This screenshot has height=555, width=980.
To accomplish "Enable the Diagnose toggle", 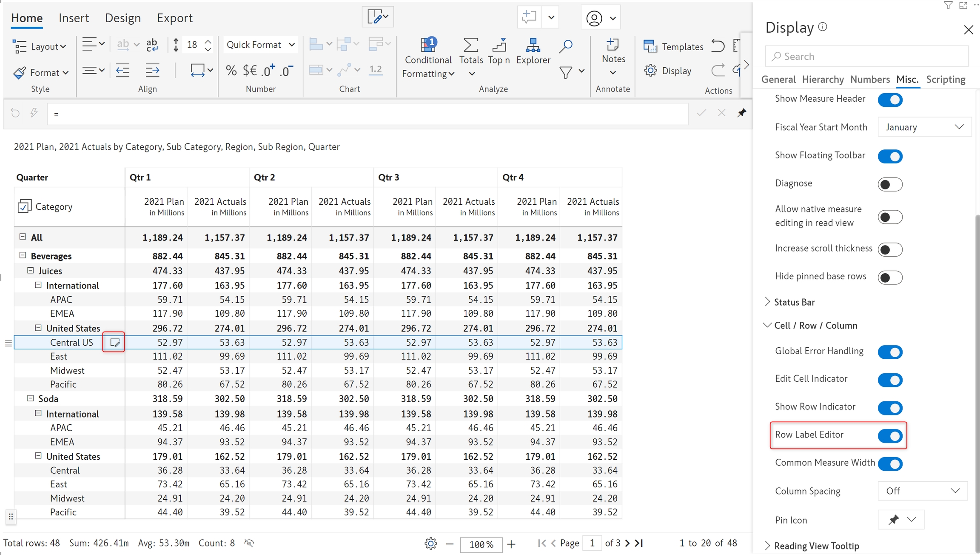I will coord(890,184).
